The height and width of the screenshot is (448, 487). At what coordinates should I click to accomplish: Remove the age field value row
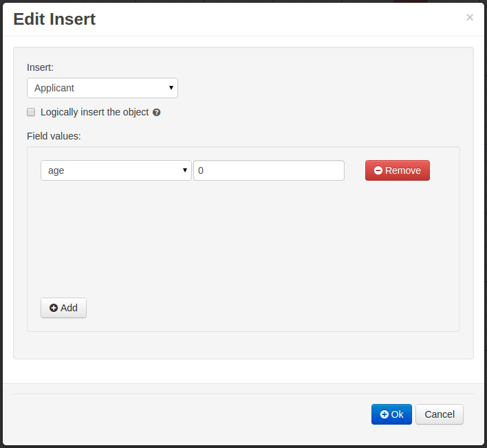398,170
